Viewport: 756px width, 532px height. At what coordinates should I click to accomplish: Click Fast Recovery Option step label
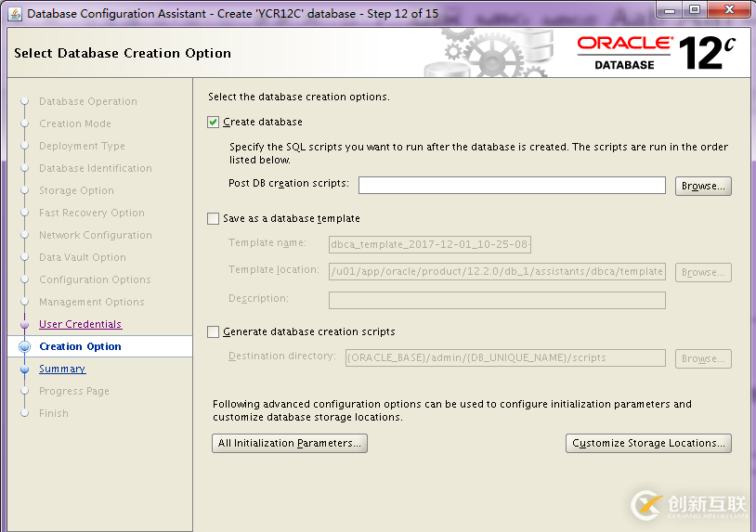[92, 213]
